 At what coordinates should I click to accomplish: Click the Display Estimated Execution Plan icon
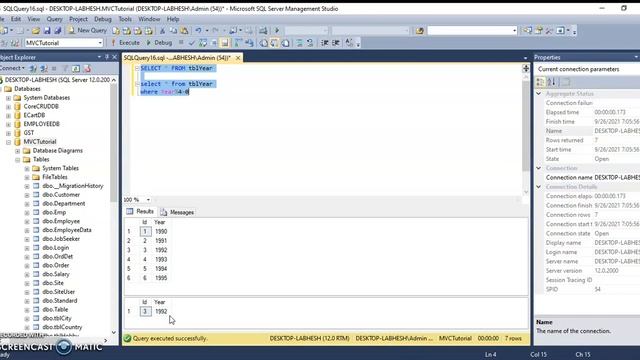pos(203,42)
